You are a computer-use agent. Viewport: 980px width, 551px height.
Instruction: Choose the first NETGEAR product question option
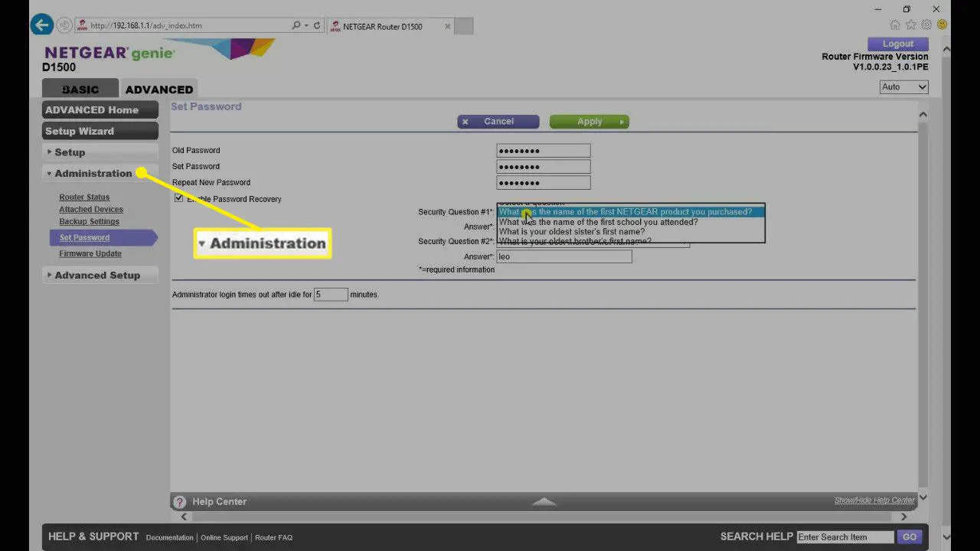[x=630, y=212]
